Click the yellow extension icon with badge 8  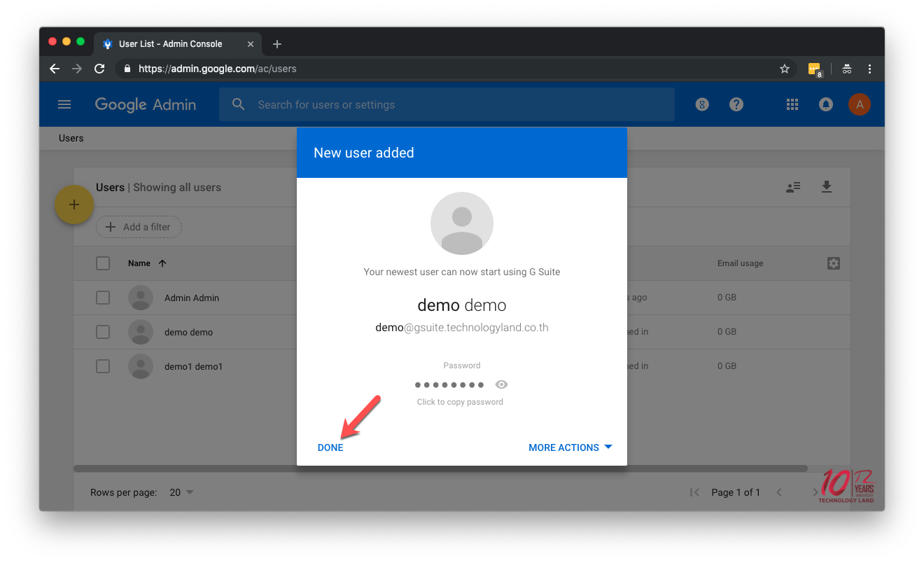815,69
